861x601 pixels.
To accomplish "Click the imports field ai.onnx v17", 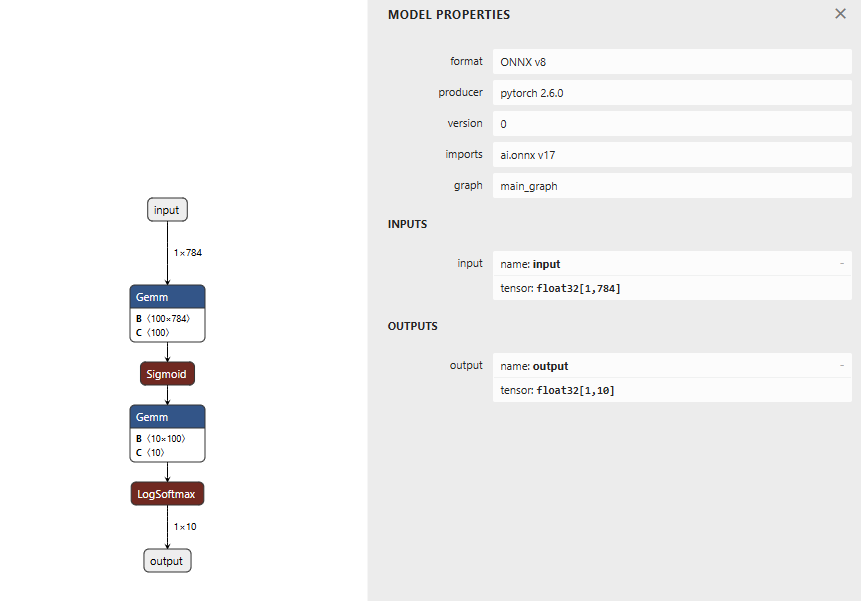I will tap(672, 155).
